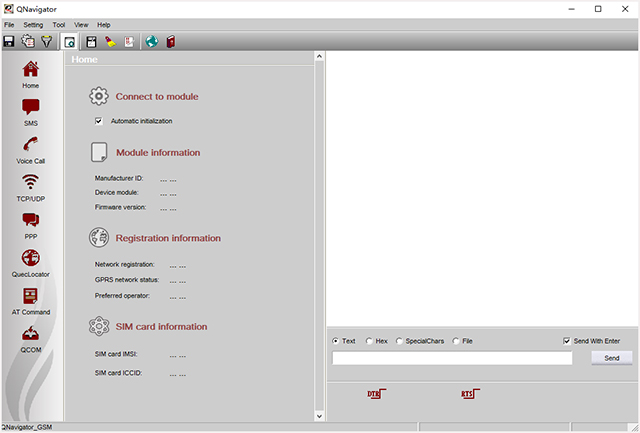The width and height of the screenshot is (640, 433).
Task: Click the command text input field
Action: click(x=452, y=358)
